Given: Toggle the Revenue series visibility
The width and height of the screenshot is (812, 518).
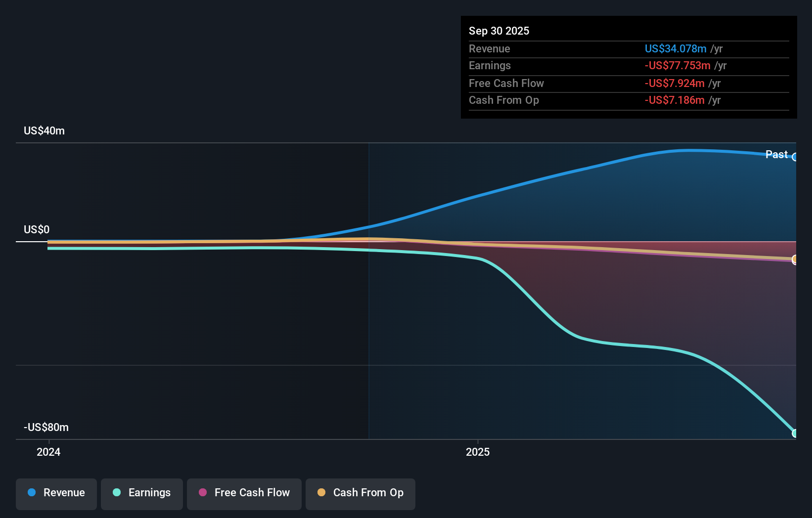Looking at the screenshot, I should [x=56, y=493].
